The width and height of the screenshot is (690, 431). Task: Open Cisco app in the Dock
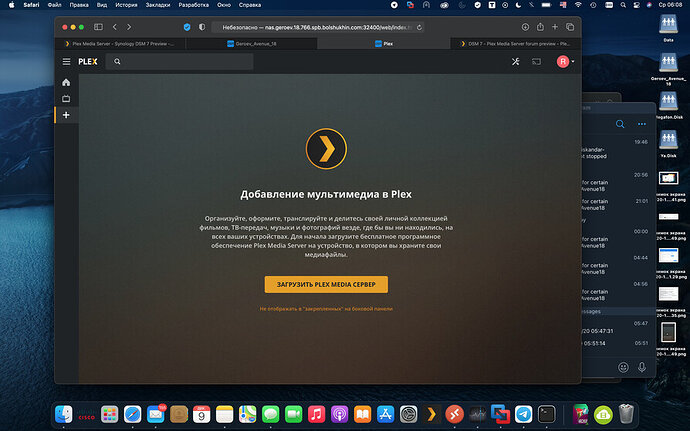87,415
